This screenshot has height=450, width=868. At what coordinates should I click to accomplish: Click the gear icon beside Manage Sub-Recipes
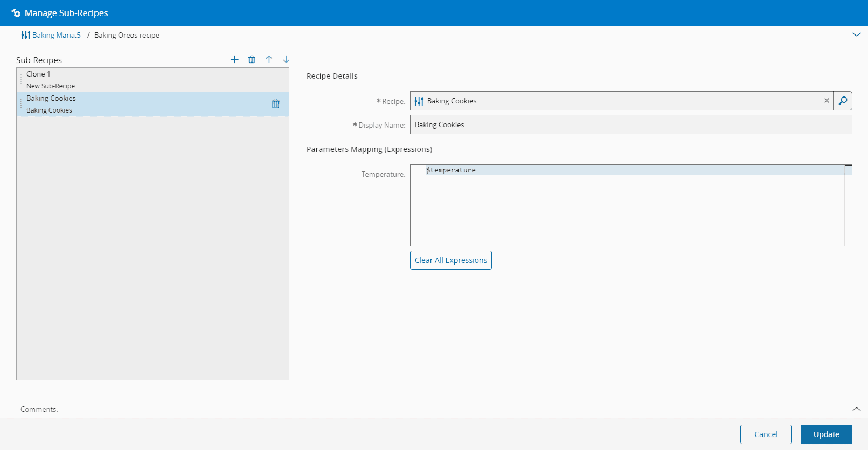(16, 13)
